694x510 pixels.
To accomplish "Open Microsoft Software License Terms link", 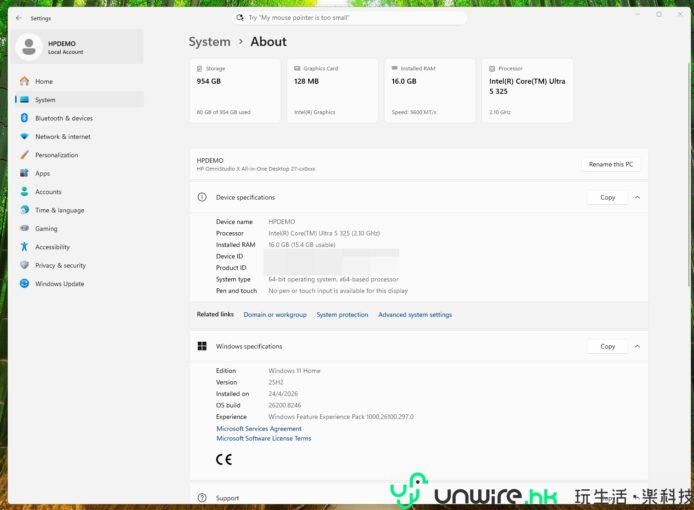I will 264,438.
